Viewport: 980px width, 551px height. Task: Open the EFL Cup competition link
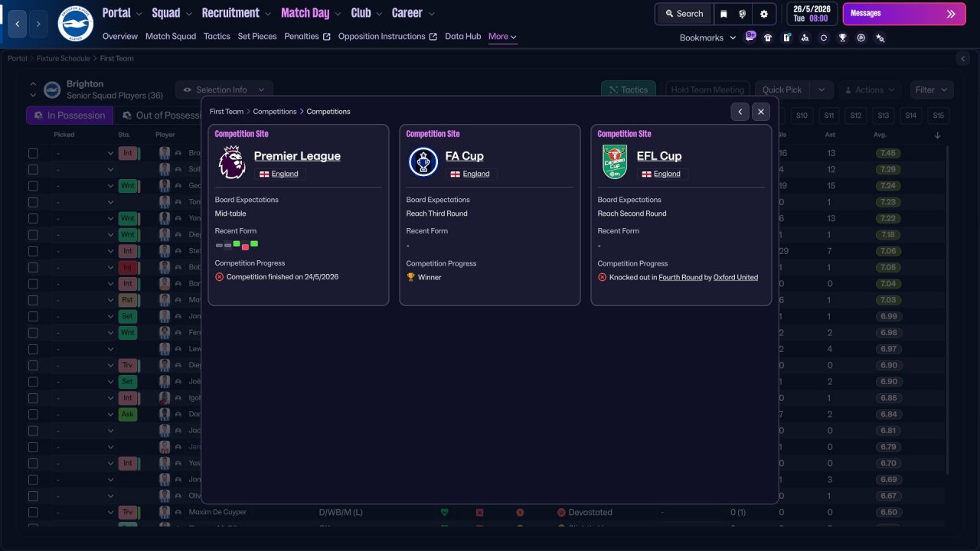point(659,156)
